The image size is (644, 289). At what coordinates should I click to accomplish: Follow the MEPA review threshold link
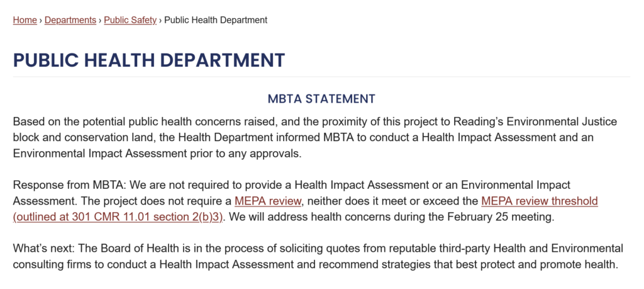pyautogui.click(x=539, y=201)
